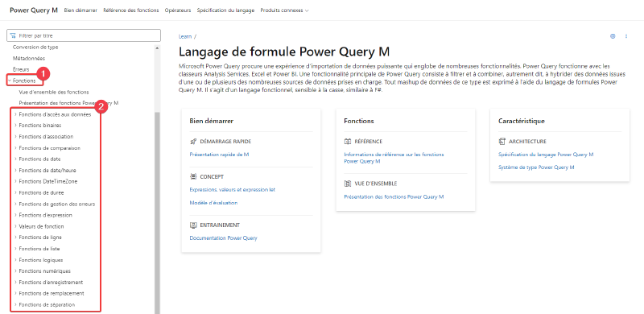Expand Fonctions logiques node
The image size is (644, 314).
point(41,260)
